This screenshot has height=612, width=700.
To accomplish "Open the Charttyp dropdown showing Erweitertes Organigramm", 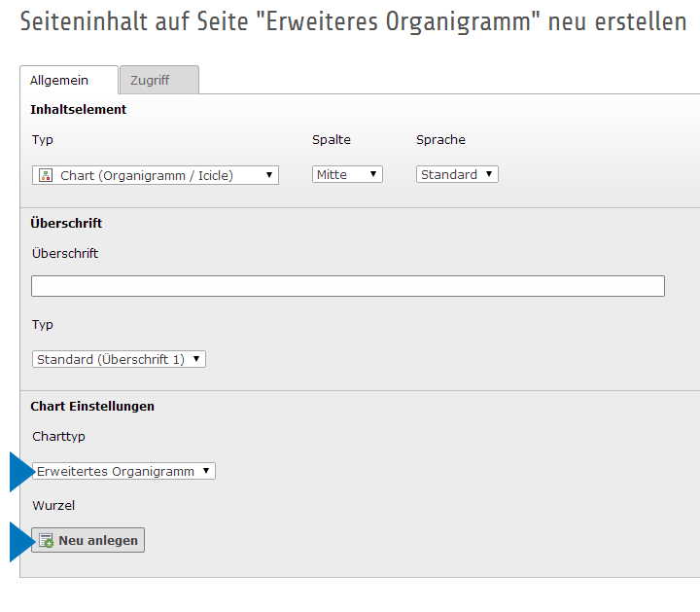I will point(123,472).
